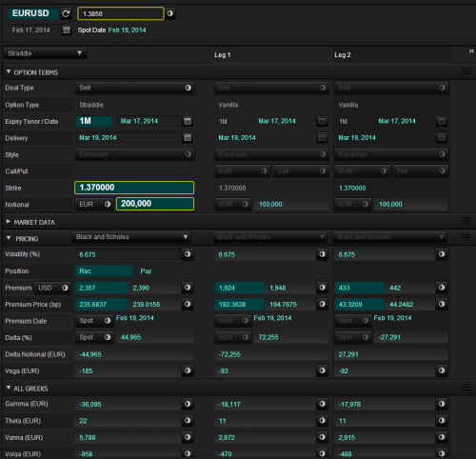476x459 pixels.
Task: Toggle strategy Premium Date Spot selector
Action: (x=94, y=321)
